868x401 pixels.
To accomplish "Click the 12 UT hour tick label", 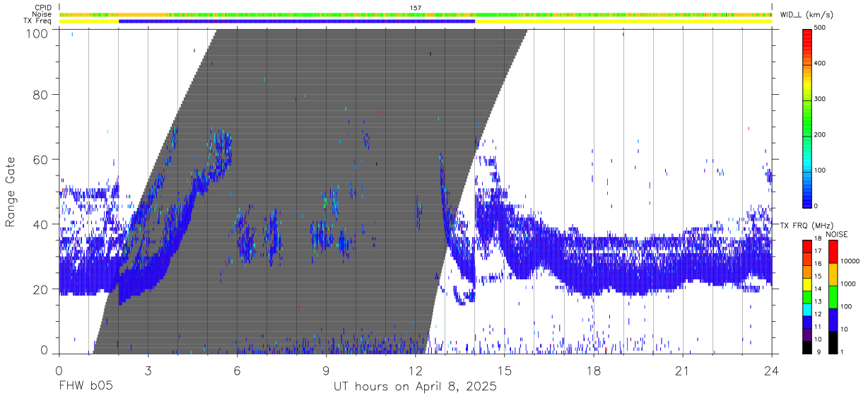I will (x=415, y=370).
